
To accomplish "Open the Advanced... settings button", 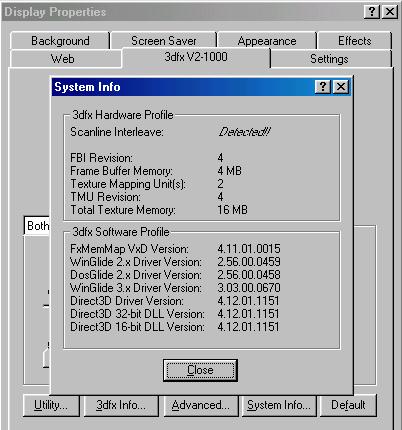I will click(x=201, y=405).
